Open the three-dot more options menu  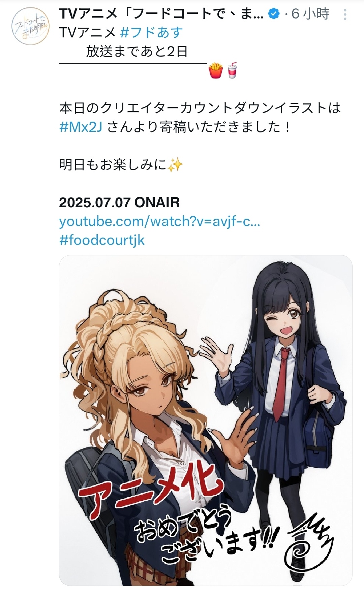(x=345, y=14)
